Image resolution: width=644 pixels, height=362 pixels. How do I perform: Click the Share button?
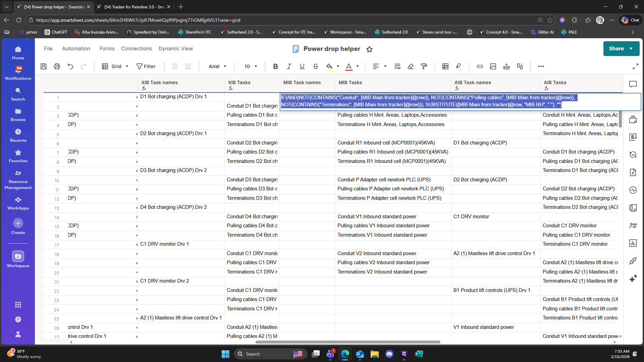click(x=616, y=49)
